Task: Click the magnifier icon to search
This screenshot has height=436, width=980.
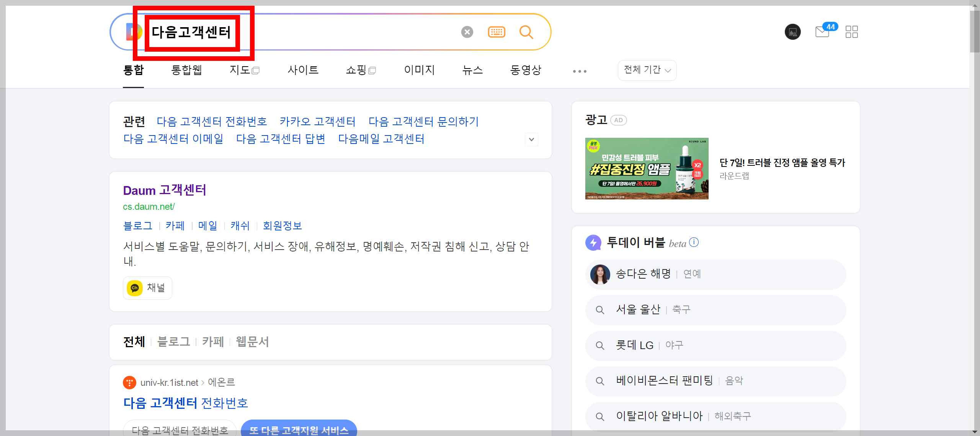Action: coord(526,32)
